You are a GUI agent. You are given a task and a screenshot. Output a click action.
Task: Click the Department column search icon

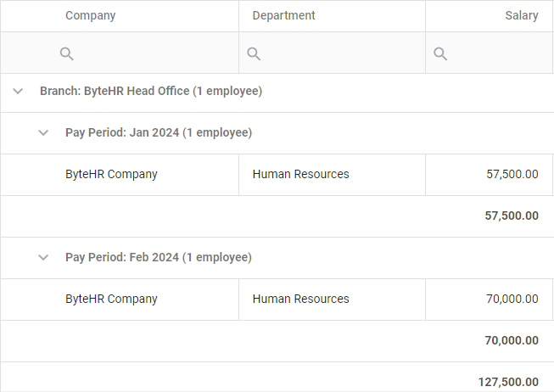pos(254,54)
